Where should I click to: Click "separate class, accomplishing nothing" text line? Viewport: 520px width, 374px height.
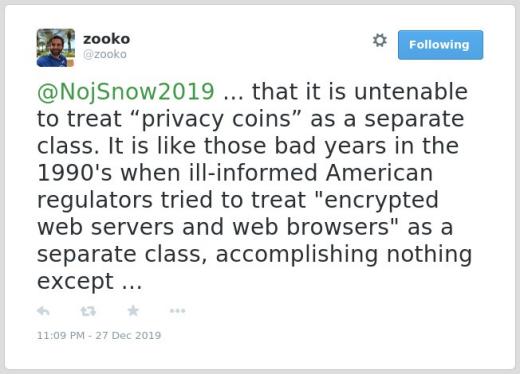[254, 254]
